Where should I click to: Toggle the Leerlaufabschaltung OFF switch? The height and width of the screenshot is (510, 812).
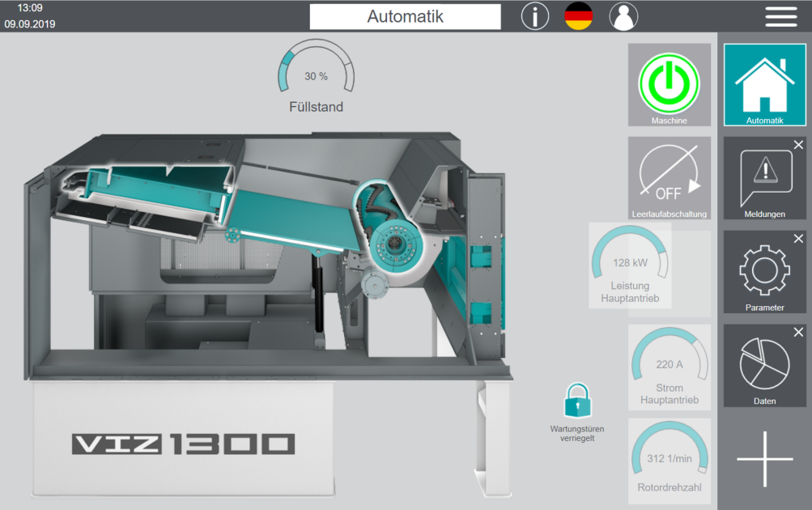click(669, 177)
